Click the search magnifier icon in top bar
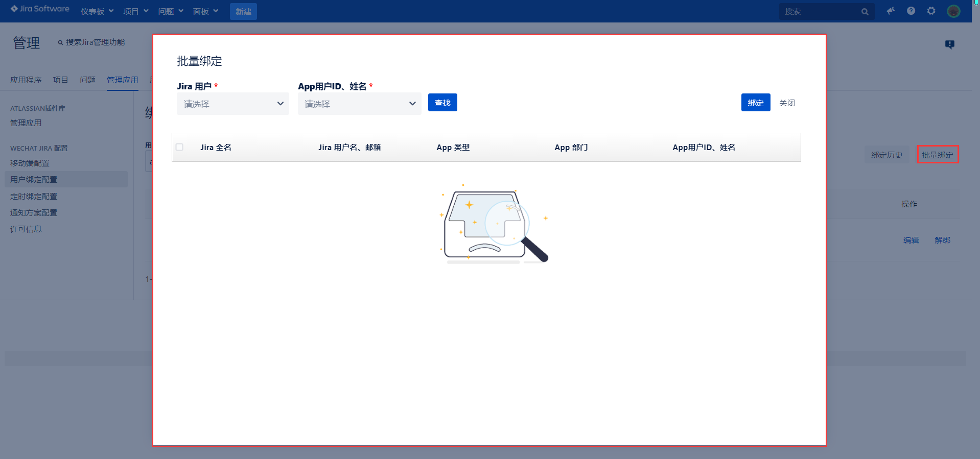 point(865,12)
